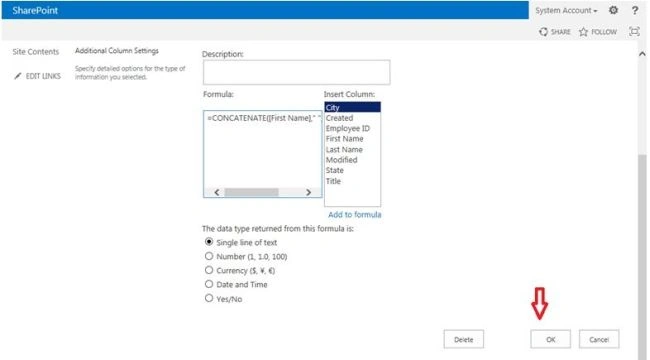Click the Share icon
650x360 pixels.
pos(543,32)
